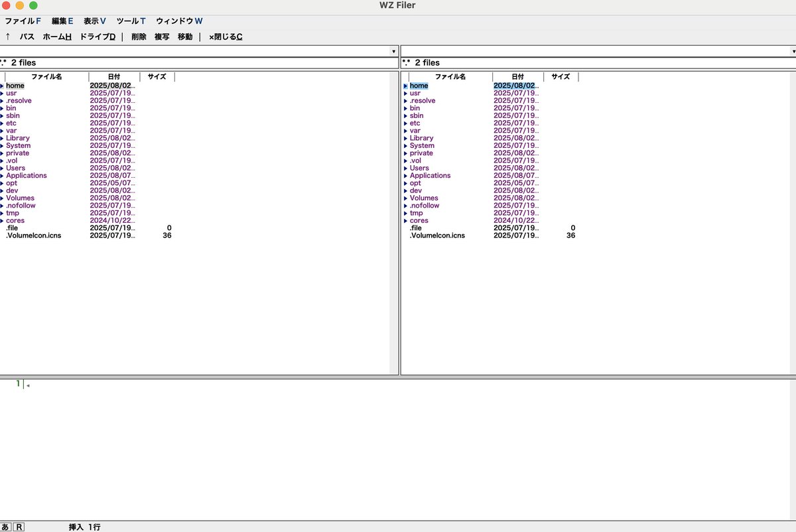Select the bin folder in left pane
Image resolution: width=796 pixels, height=532 pixels.
11,108
